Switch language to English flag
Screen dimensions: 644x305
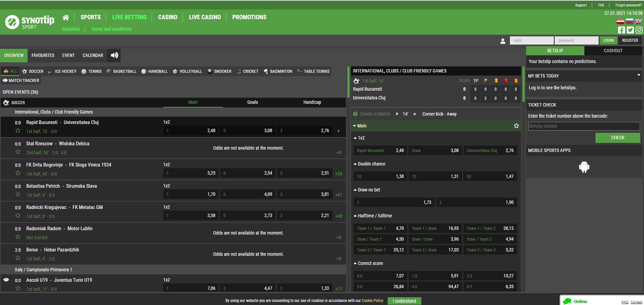tap(639, 21)
